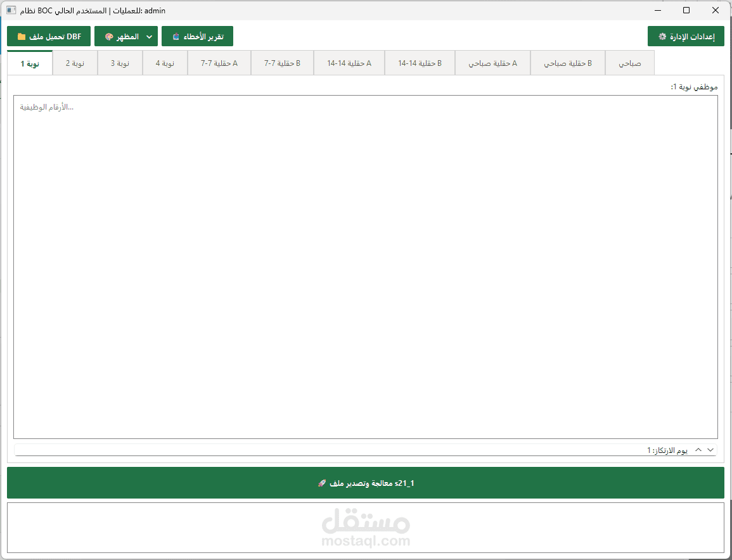Open the 7-7 حقلية A tab

(x=219, y=63)
